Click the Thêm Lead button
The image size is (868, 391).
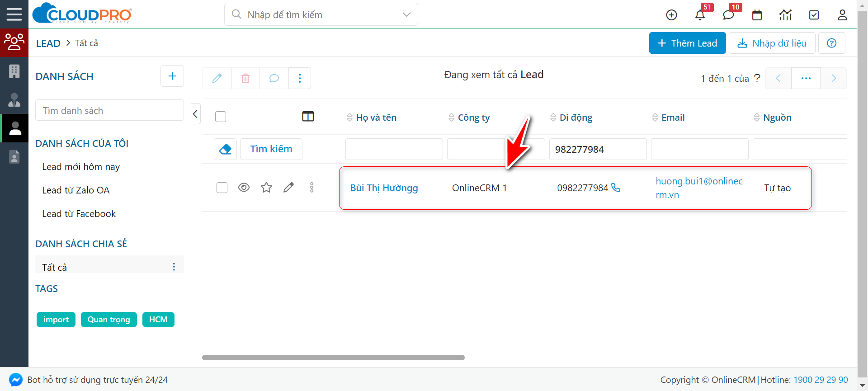687,43
